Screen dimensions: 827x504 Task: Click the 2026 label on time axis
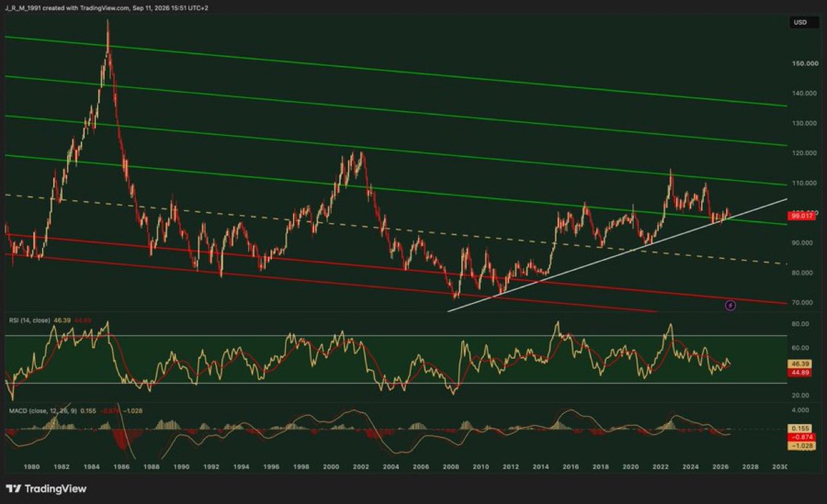click(720, 466)
